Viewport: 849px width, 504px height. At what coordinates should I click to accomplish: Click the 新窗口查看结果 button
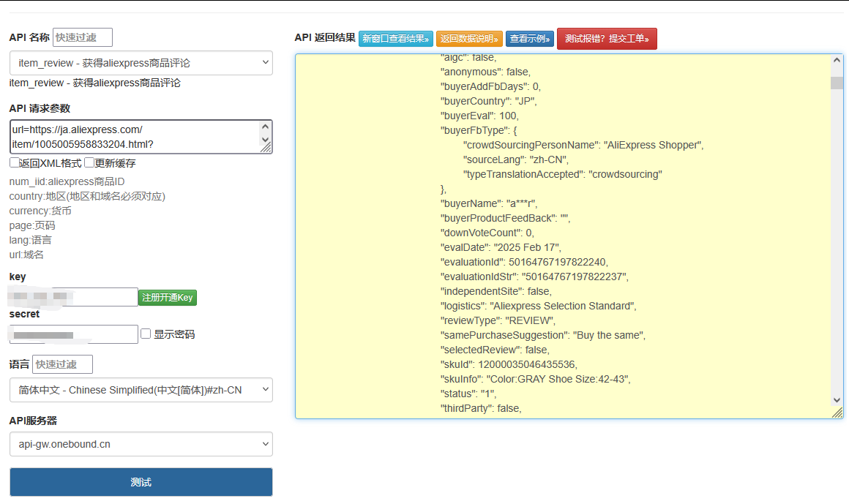coord(396,39)
